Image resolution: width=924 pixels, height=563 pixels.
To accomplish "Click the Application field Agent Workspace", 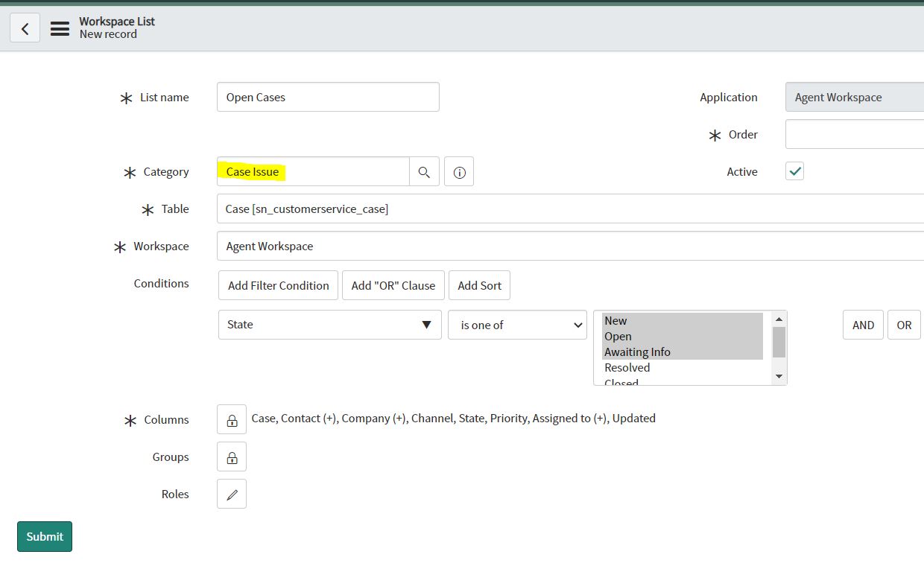I will point(855,97).
